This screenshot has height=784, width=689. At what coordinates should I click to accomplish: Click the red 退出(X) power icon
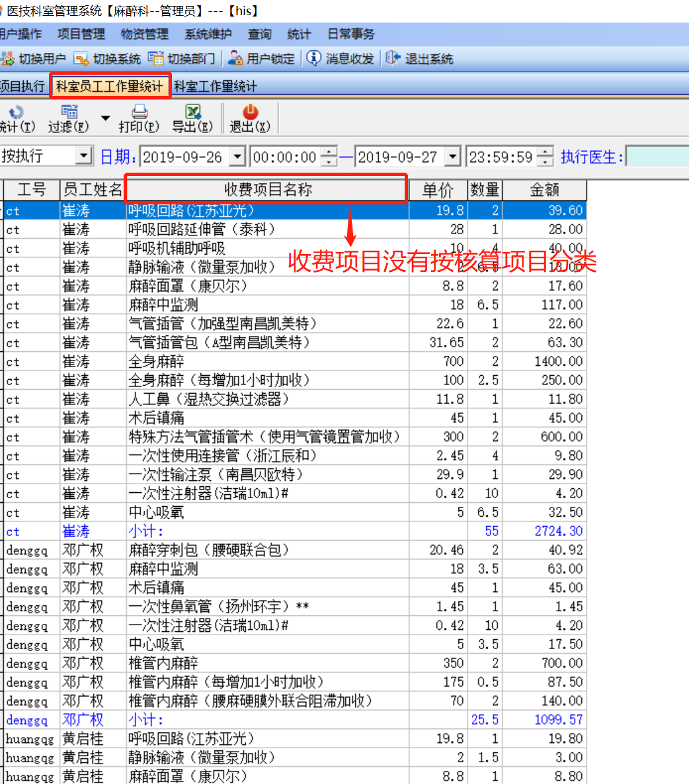pos(250,112)
